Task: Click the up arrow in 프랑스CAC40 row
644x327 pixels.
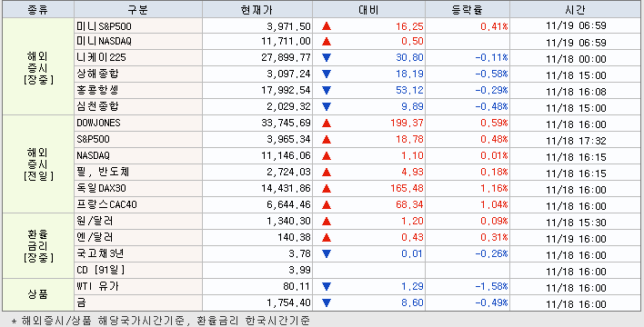Action: (x=327, y=204)
